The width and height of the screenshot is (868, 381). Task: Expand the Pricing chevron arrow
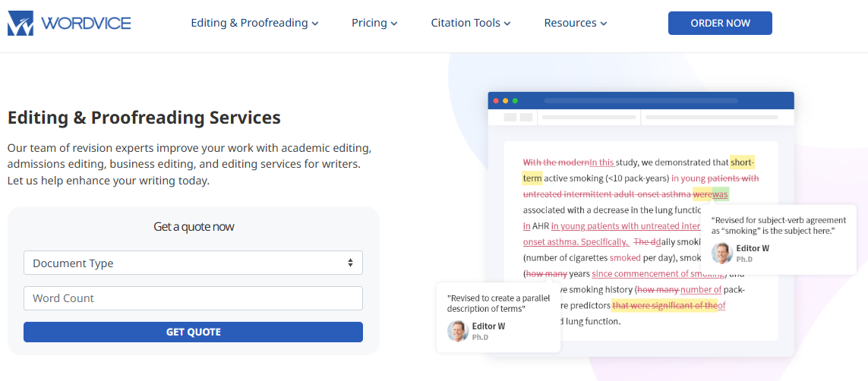[x=394, y=24]
